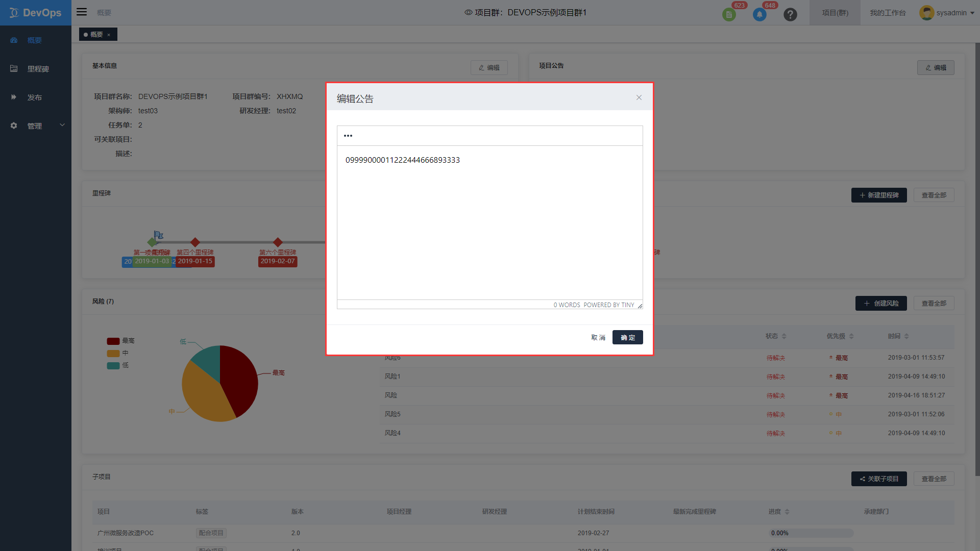This screenshot has height=551, width=980.
Task: Click 确定 to confirm the announcement
Action: pyautogui.click(x=628, y=338)
